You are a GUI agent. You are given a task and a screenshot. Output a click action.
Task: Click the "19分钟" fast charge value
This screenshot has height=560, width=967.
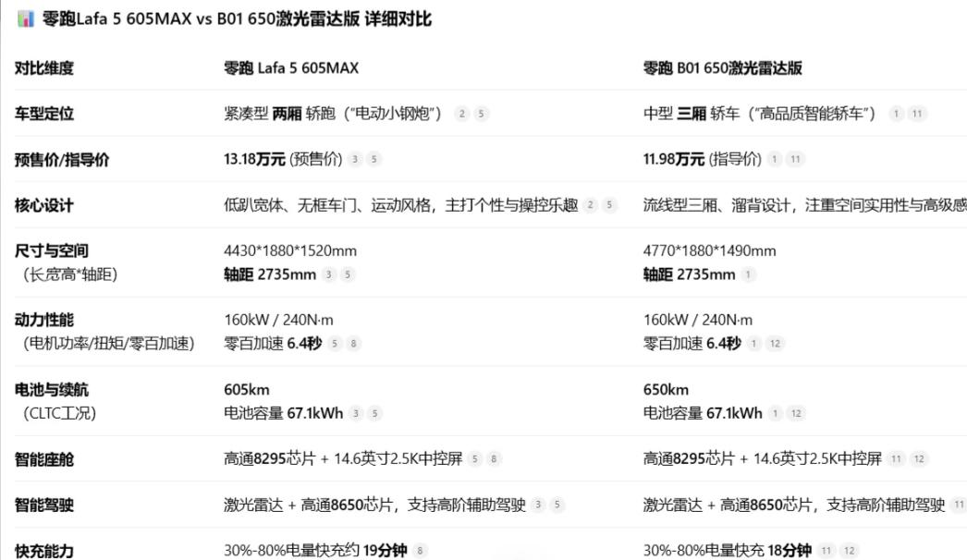pyautogui.click(x=385, y=550)
